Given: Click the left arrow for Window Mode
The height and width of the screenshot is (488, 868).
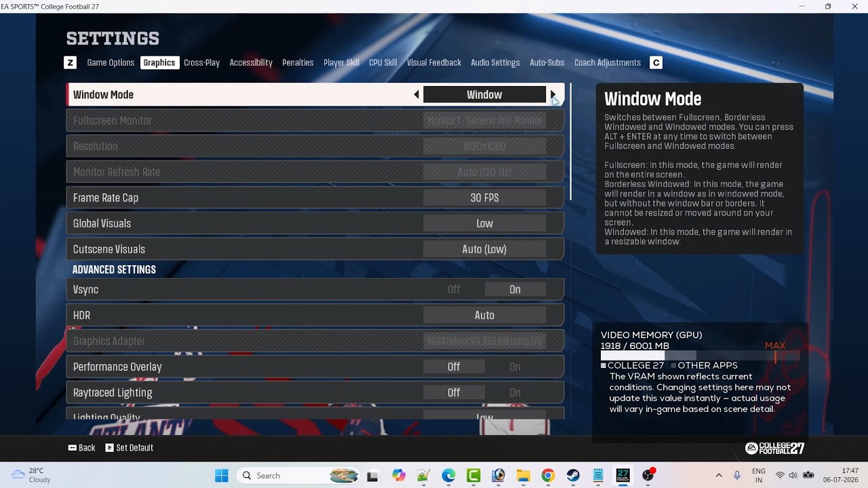Looking at the screenshot, I should [416, 95].
